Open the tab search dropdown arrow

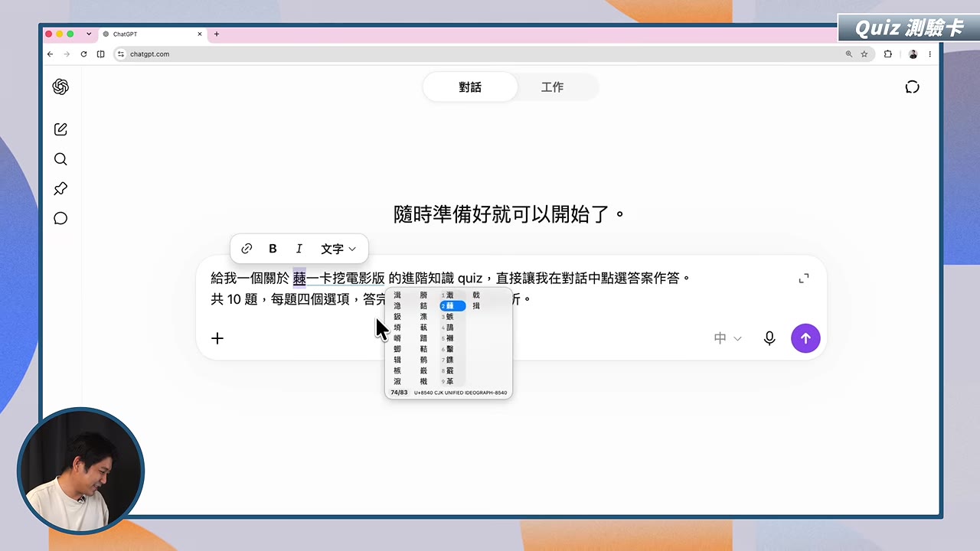[89, 34]
